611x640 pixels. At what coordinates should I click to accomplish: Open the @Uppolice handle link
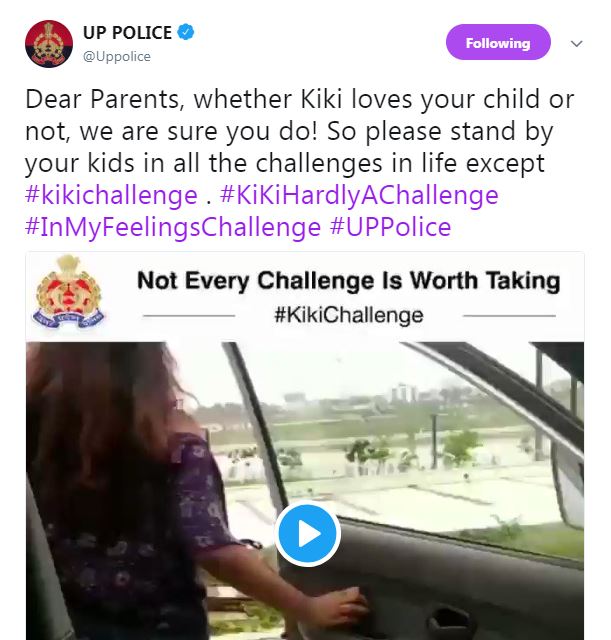point(116,56)
